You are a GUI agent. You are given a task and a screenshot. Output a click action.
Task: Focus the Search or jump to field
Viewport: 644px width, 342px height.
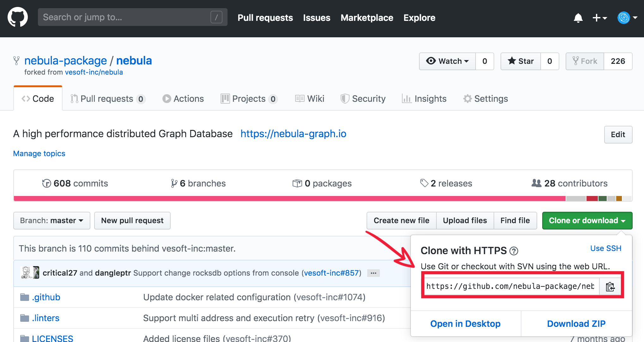(x=132, y=17)
